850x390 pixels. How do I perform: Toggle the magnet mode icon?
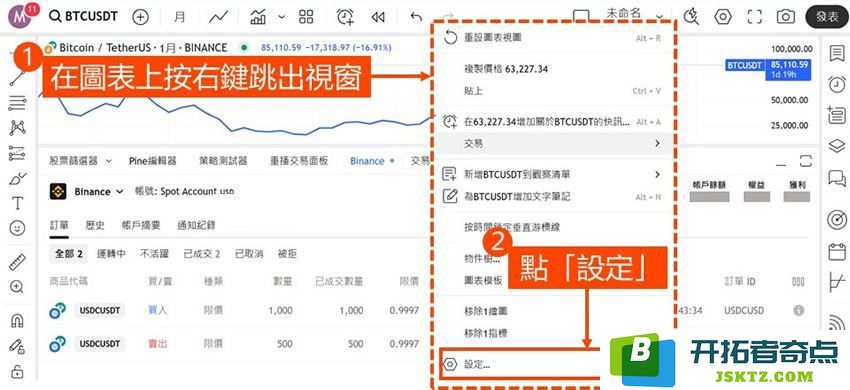coord(17,321)
